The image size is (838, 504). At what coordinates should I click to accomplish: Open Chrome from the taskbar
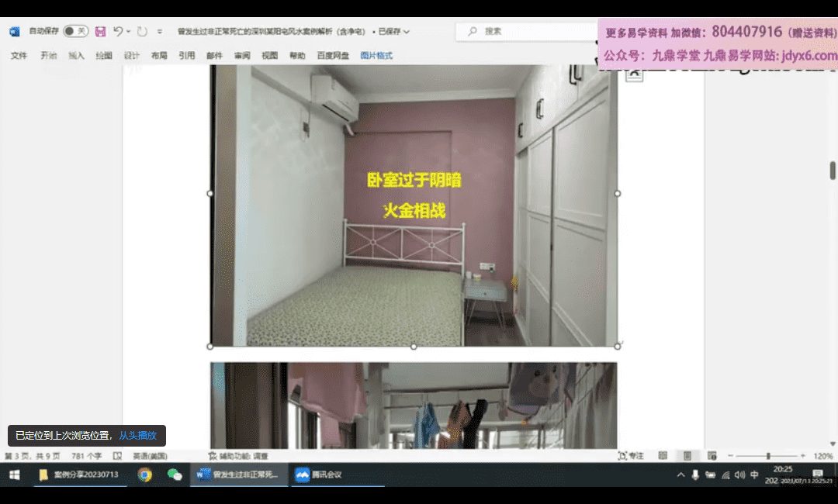click(x=144, y=475)
